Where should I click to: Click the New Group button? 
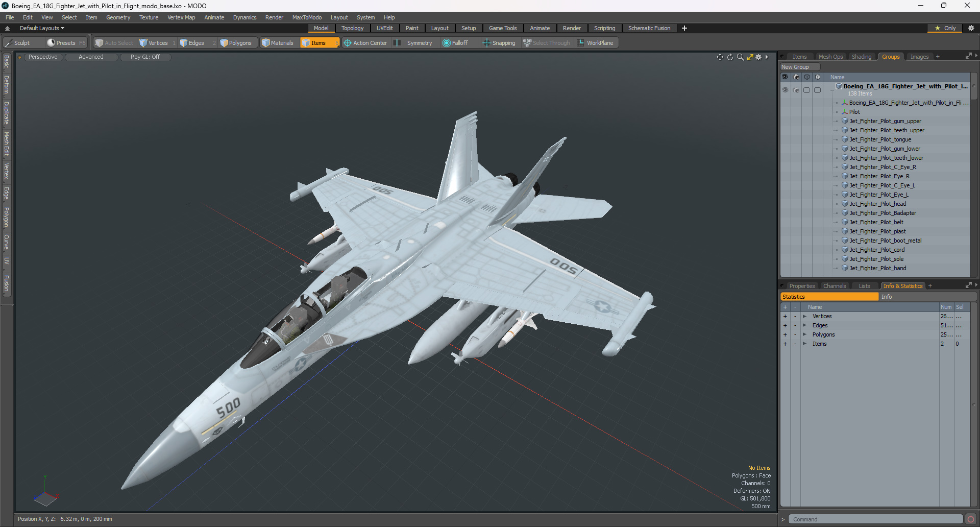point(799,67)
